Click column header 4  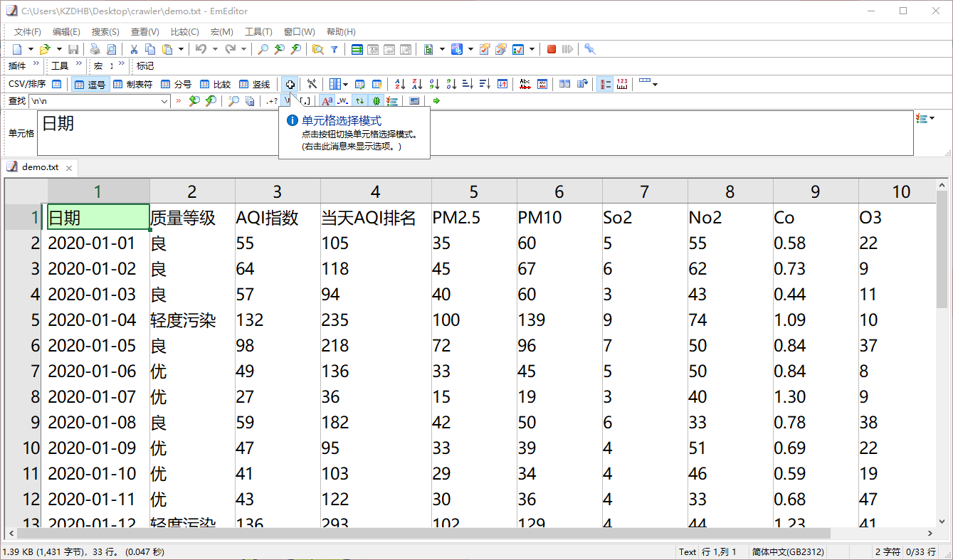click(x=376, y=191)
